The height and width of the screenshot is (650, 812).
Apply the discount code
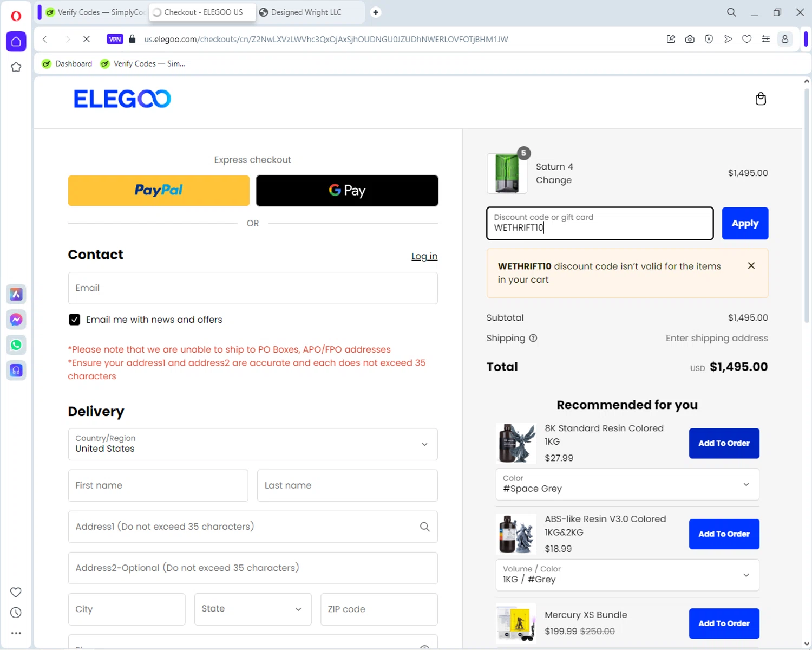(745, 223)
